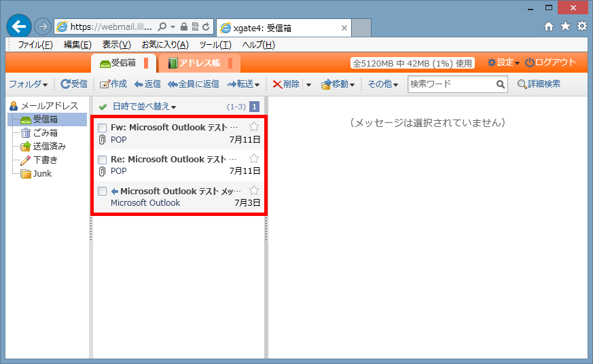Click the ログアウト logout button
The width and height of the screenshot is (593, 364).
pos(550,62)
